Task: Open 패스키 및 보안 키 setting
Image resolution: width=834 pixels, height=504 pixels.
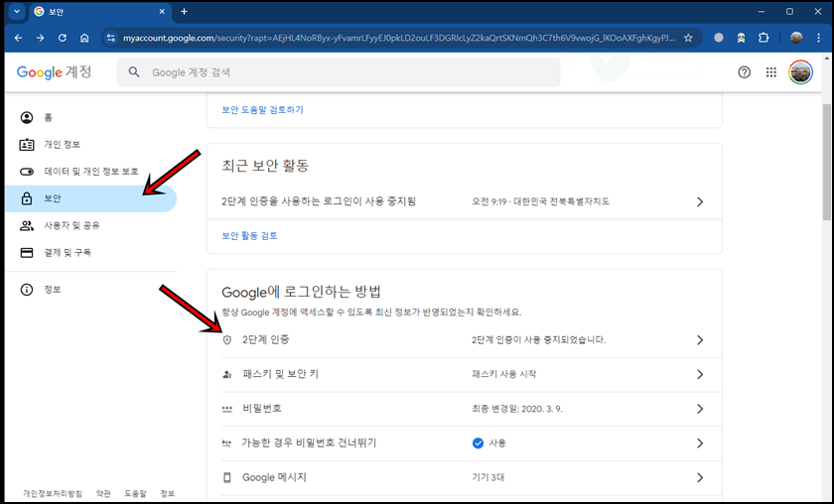Action: click(465, 374)
